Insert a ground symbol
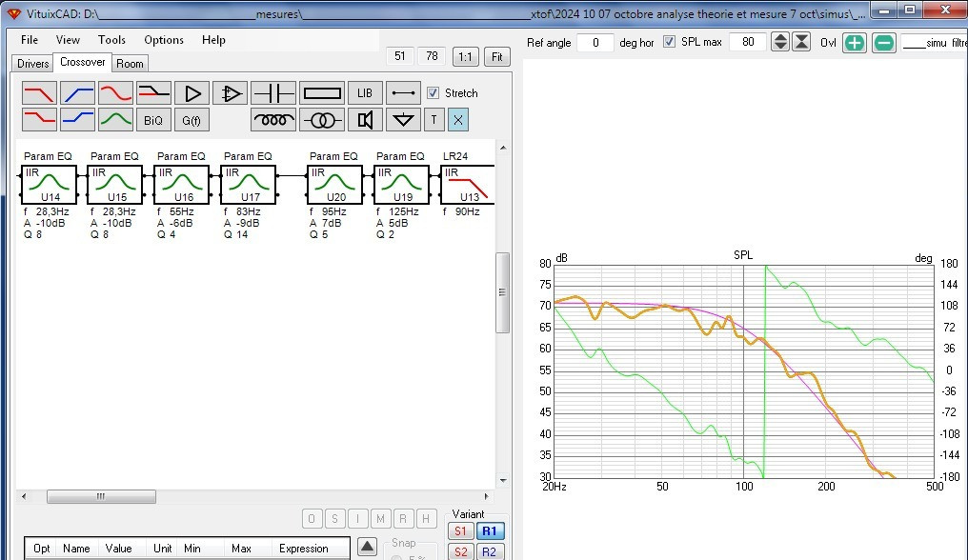This screenshot has width=968, height=560. click(405, 120)
